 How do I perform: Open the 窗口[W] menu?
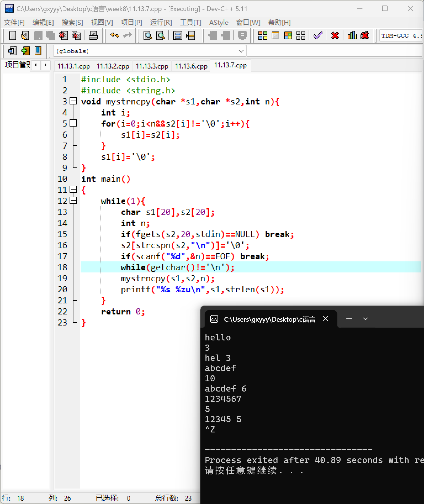(x=248, y=22)
